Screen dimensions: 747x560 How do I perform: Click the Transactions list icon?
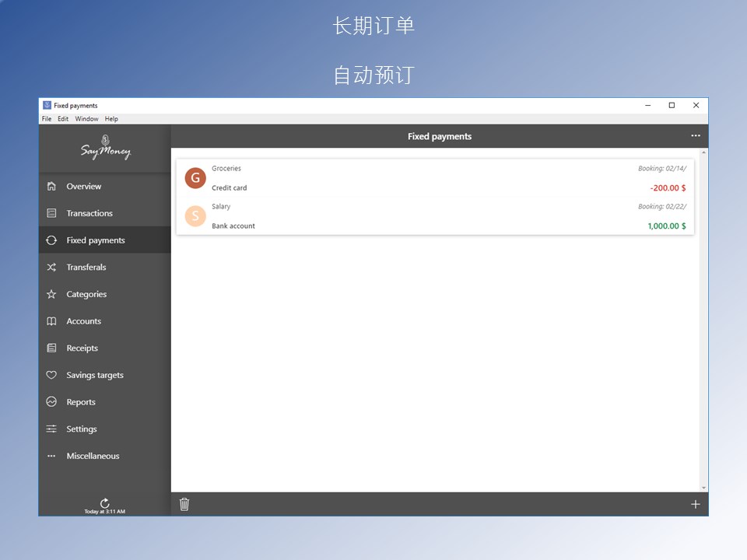click(51, 213)
